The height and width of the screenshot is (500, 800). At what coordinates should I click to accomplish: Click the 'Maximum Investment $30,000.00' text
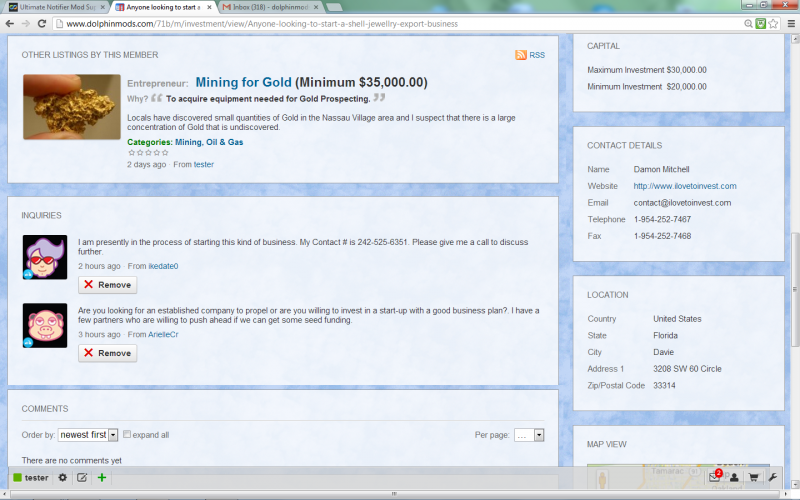pyautogui.click(x=647, y=69)
